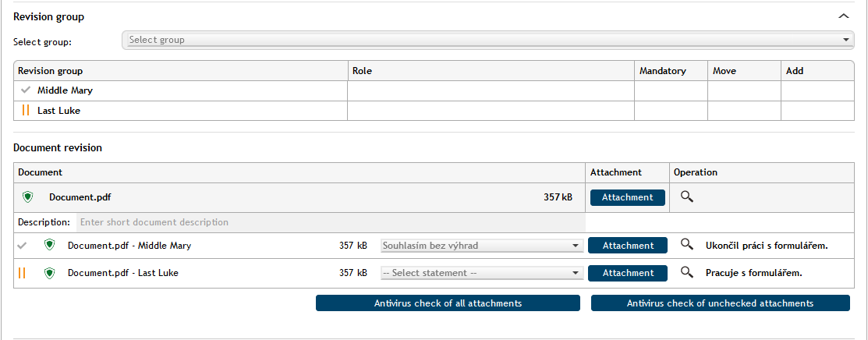Collapse the Revision group section
The image size is (868, 340).
pyautogui.click(x=843, y=16)
